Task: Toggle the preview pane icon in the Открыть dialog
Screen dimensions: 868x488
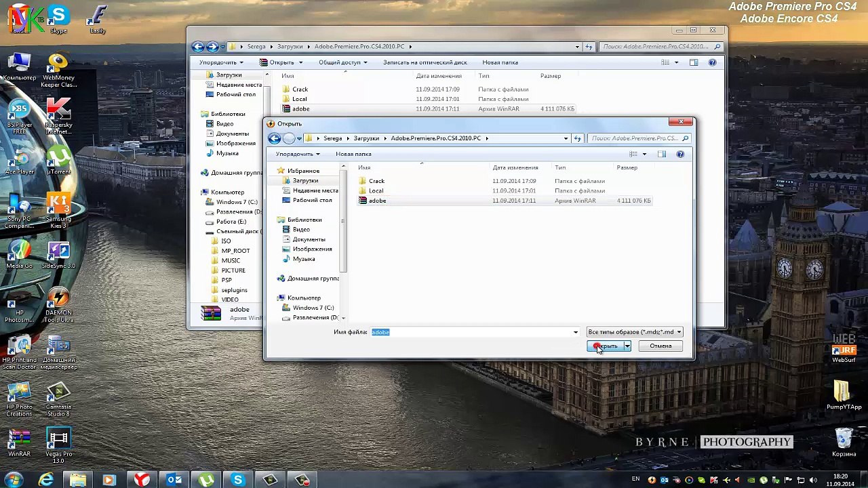Action: (662, 154)
